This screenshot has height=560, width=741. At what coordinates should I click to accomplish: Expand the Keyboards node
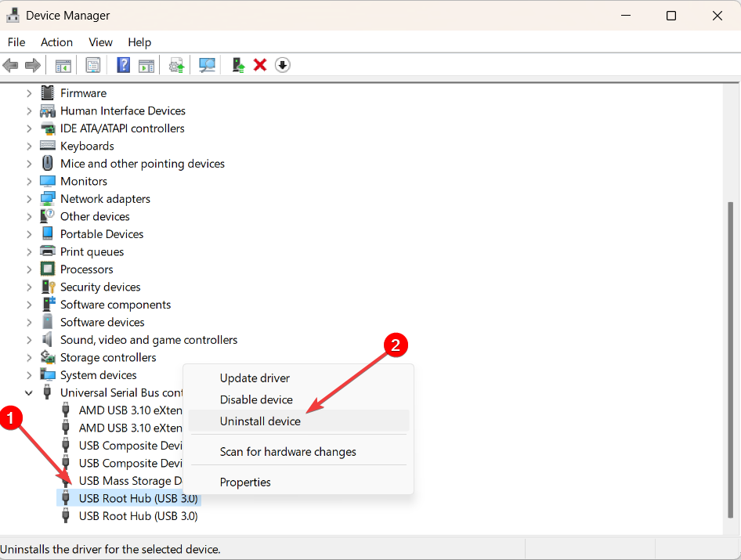[29, 146]
